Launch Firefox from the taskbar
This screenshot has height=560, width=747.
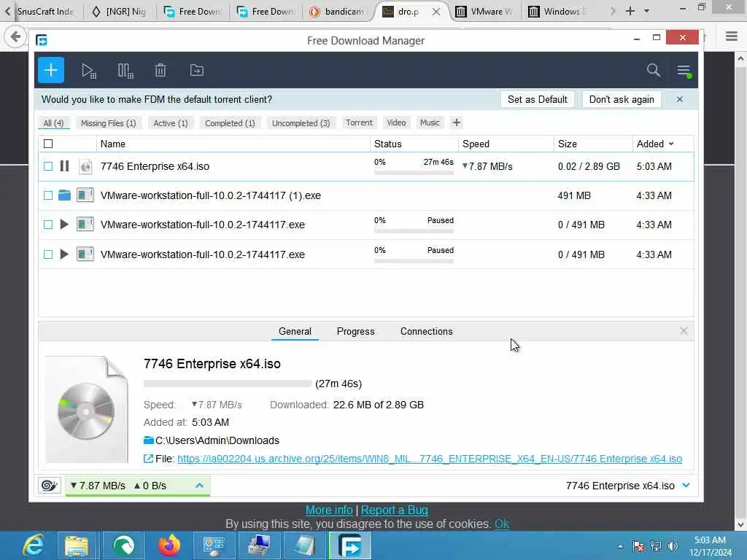point(169,545)
